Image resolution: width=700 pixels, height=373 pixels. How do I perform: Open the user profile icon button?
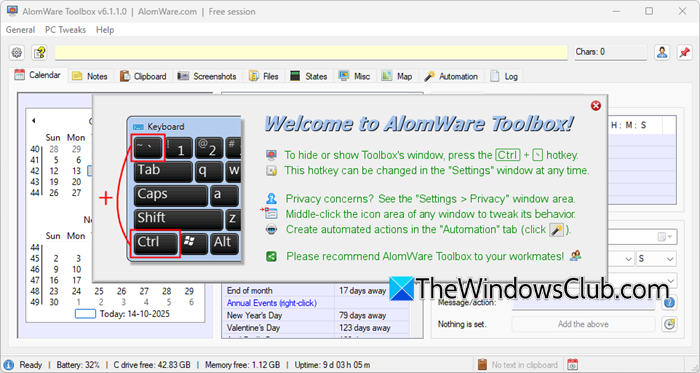662,52
